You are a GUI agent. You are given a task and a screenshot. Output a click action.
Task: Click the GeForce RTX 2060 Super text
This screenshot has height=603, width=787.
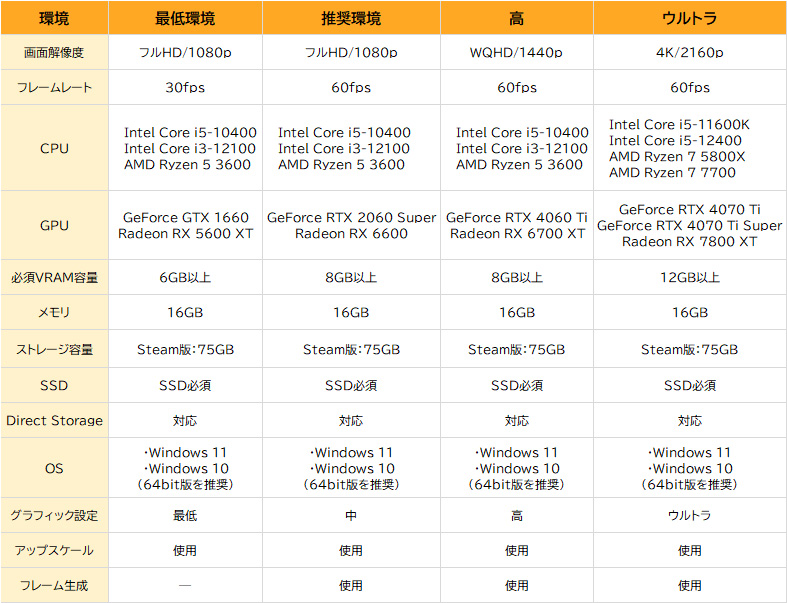(351, 217)
